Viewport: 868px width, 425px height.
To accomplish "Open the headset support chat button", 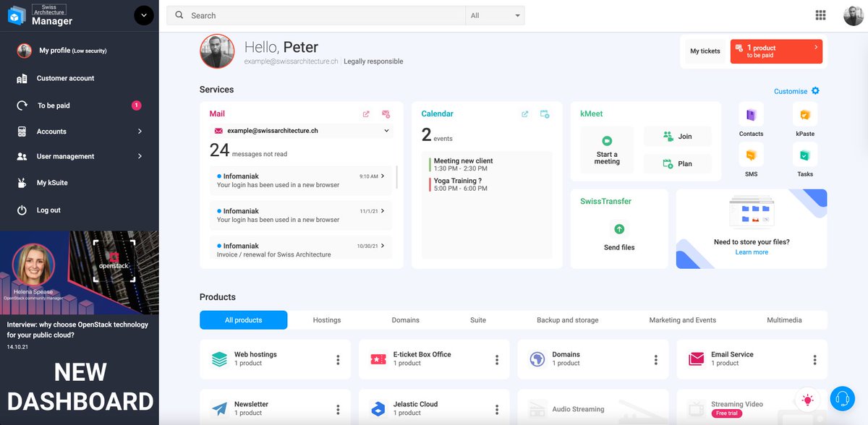I will click(842, 398).
